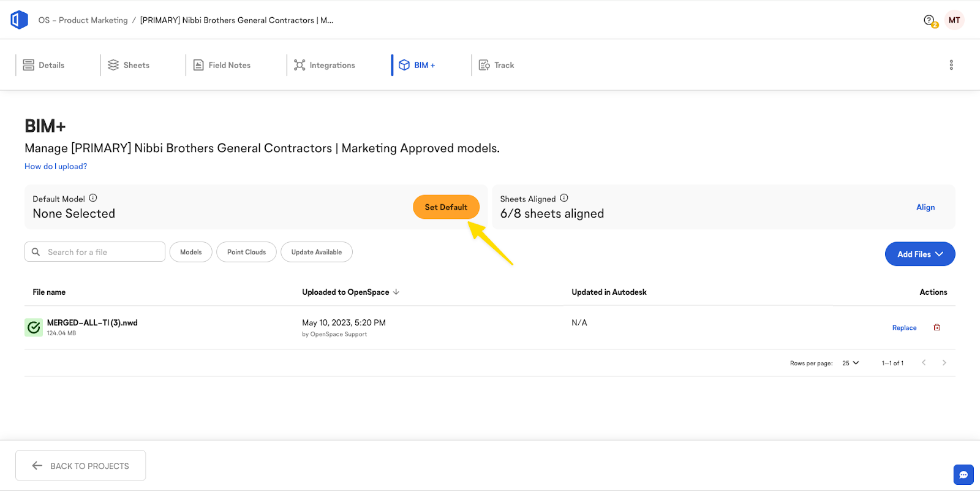Click Replace for the MERGED-ALL-TI file
Viewport: 980px width, 491px height.
[904, 328]
